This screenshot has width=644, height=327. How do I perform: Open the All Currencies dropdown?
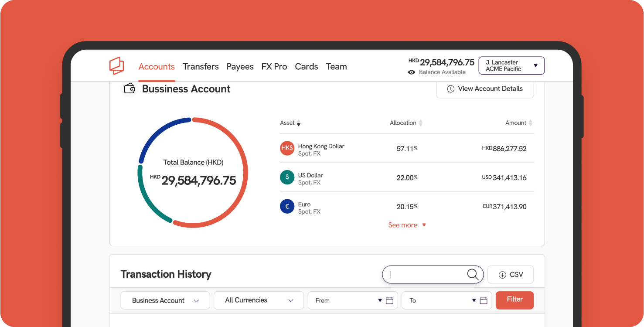click(x=259, y=300)
